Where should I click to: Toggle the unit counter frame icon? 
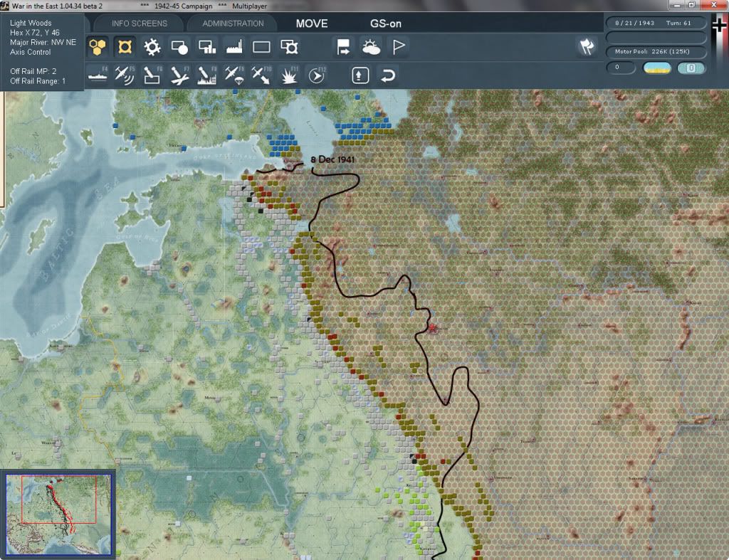125,47
